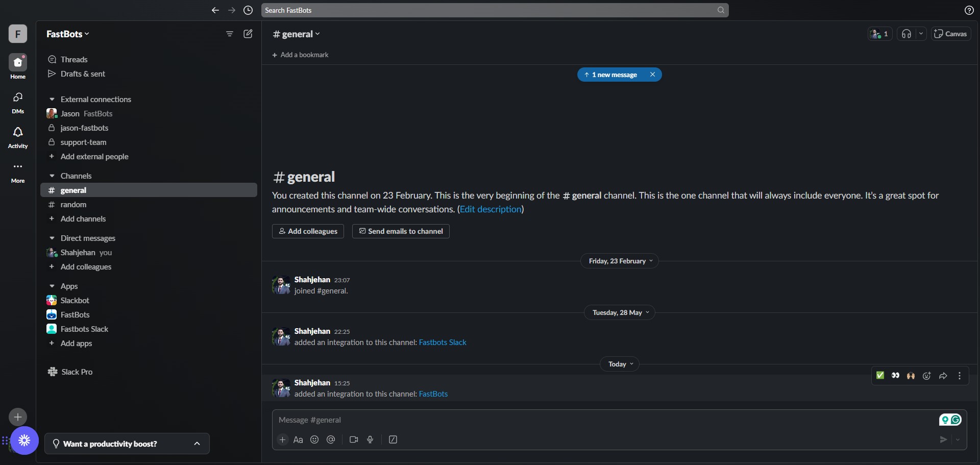Click the round plus create button

[18, 417]
